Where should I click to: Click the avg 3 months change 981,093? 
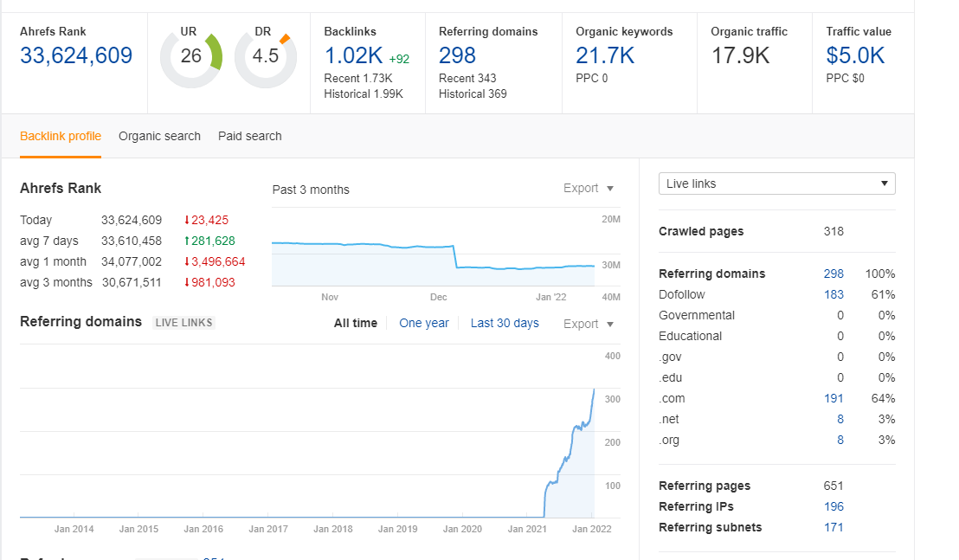209,282
